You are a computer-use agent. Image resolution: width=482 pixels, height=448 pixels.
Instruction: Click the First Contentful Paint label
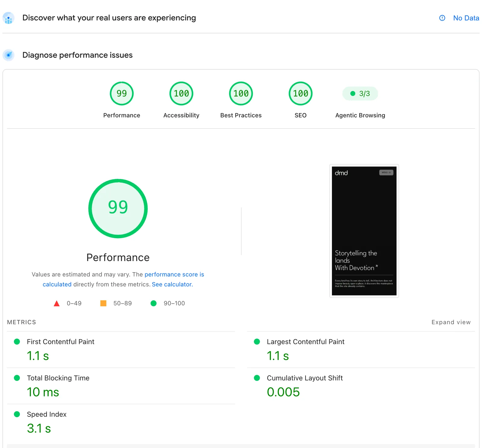coord(61,342)
